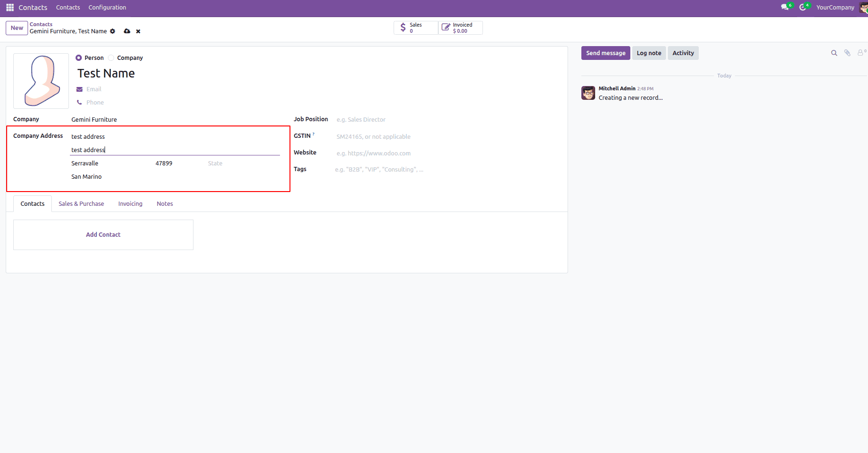Viewport: 868px width, 453px height.
Task: Click the GSTIN help question mark
Action: (x=313, y=135)
